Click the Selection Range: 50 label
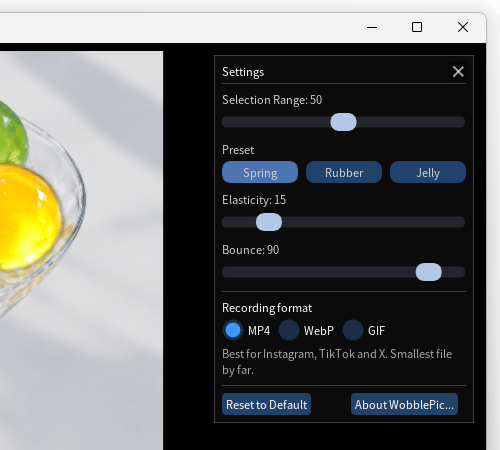The image size is (500, 450). pos(272,100)
